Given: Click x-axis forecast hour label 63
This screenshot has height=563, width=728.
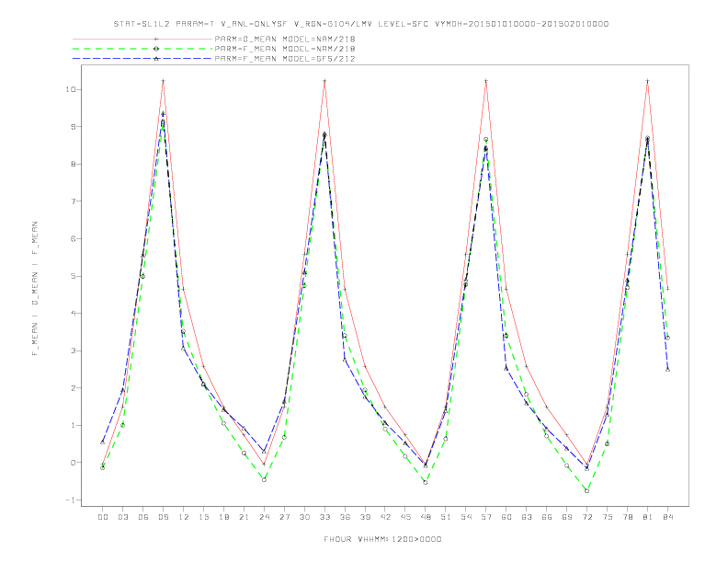Looking at the screenshot, I should coord(527,517).
